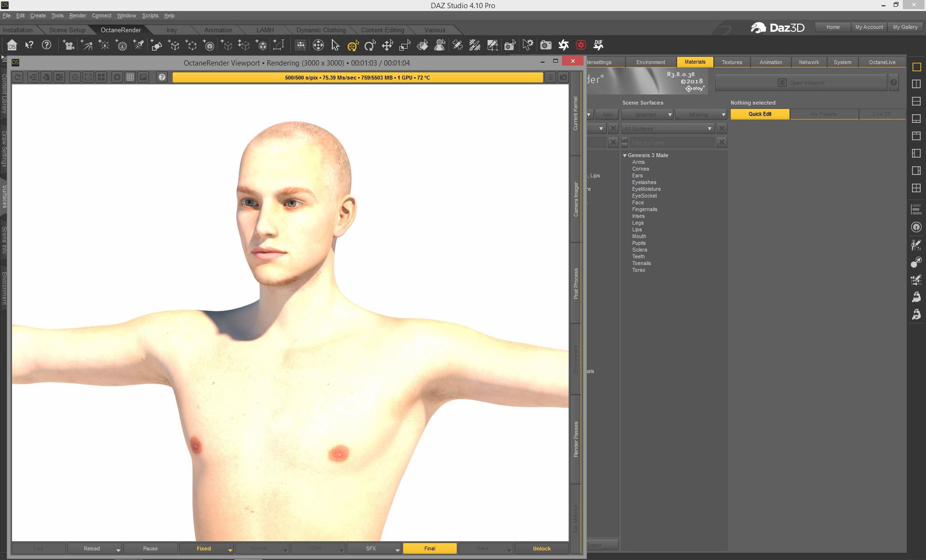Click the Rotate tool icon in the toolbar
The image size is (926, 560).
(369, 45)
